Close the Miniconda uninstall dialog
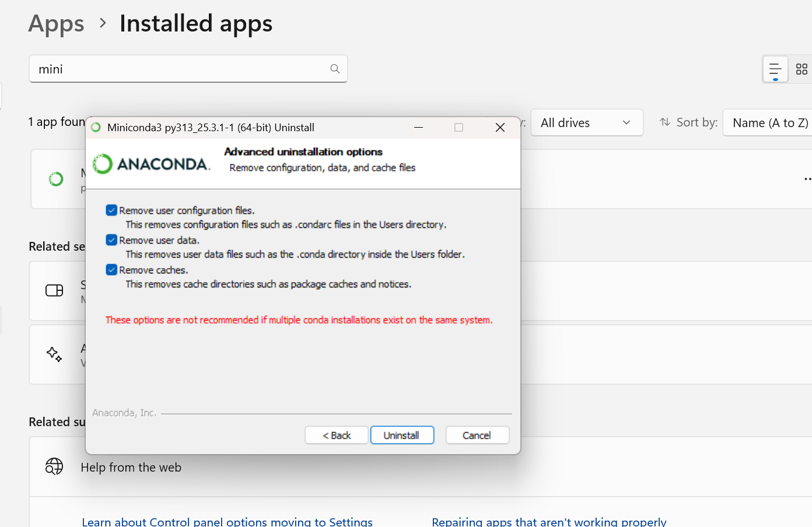The image size is (812, 527). [500, 128]
